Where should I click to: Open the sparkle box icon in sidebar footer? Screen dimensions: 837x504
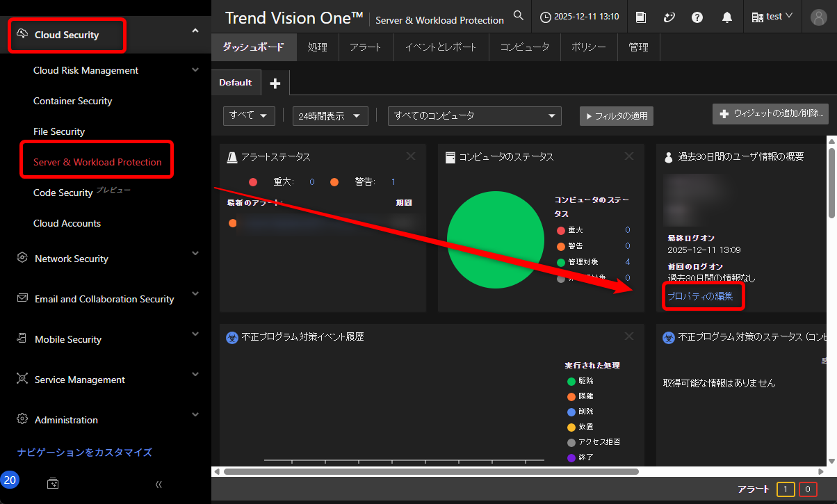click(x=52, y=483)
